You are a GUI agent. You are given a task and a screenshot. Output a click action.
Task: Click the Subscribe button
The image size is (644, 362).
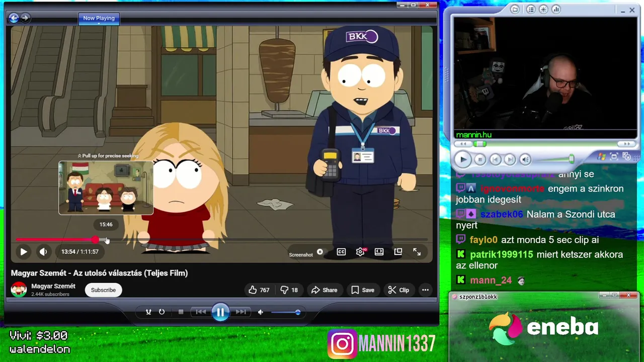[103, 290]
